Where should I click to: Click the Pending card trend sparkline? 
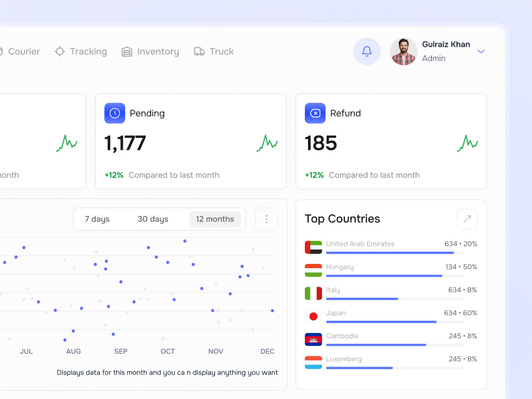pos(267,143)
